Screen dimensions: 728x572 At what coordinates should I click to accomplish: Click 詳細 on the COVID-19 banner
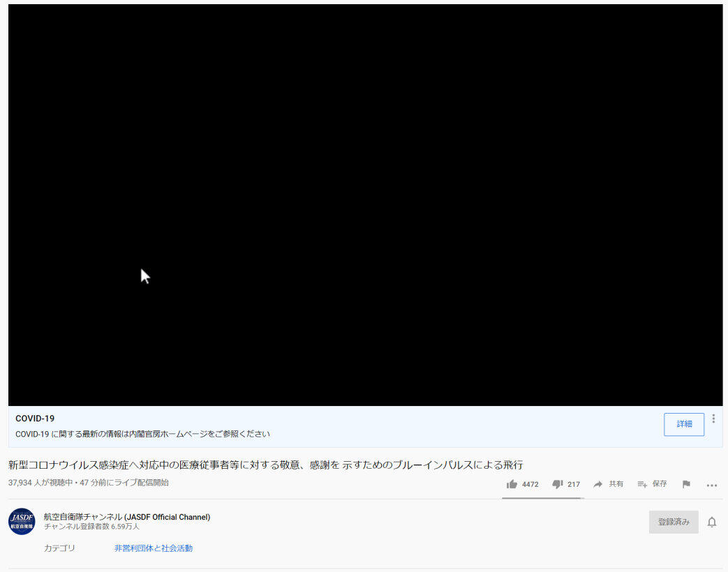click(683, 424)
